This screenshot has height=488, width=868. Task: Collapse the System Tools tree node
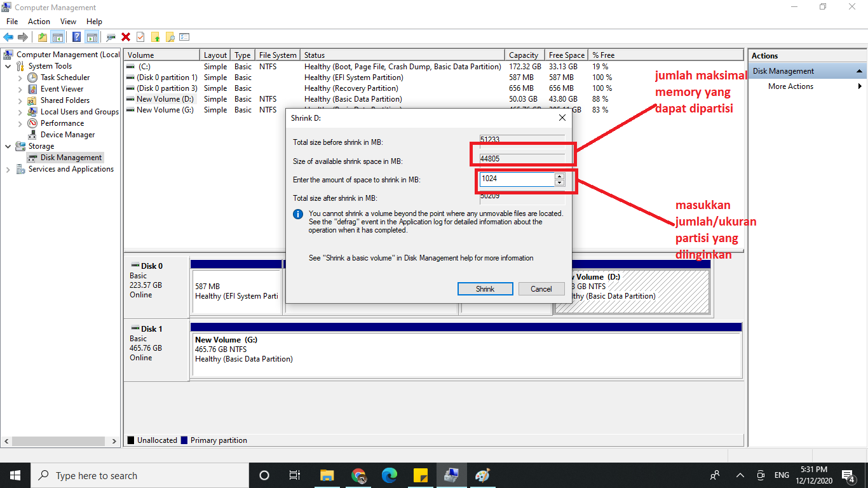click(x=8, y=65)
